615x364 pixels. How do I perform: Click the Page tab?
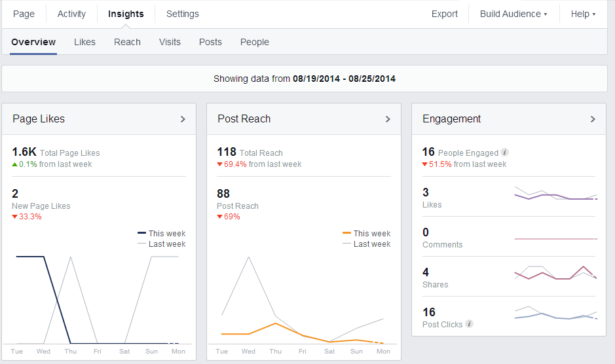24,14
